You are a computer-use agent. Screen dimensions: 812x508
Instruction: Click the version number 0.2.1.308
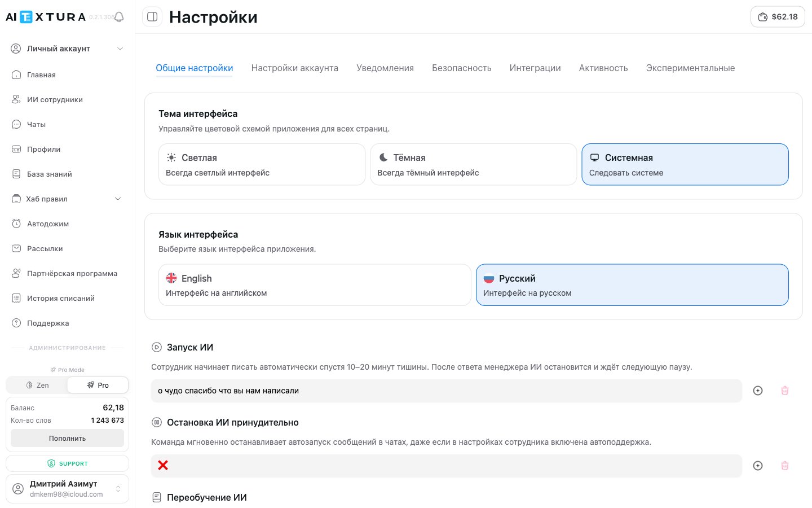[x=101, y=17]
